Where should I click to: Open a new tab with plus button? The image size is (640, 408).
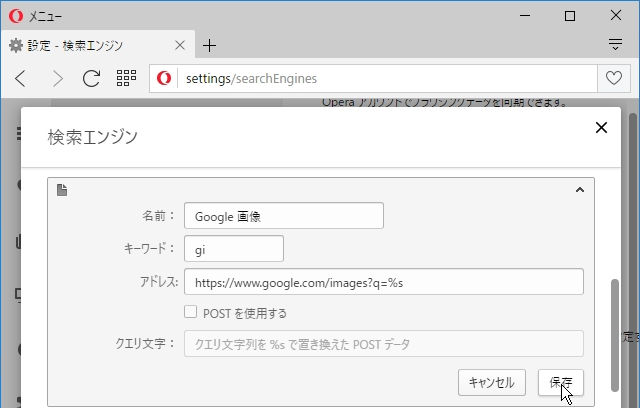(209, 45)
